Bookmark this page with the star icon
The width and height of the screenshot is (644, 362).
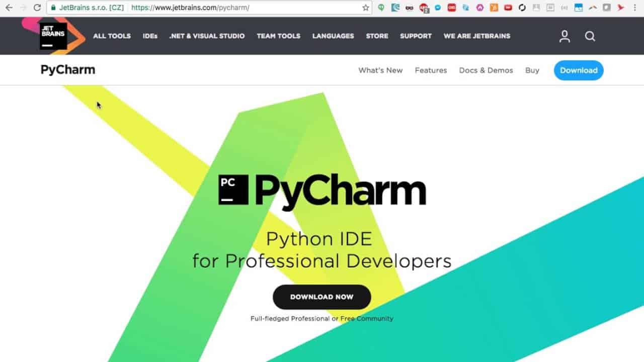(366, 8)
